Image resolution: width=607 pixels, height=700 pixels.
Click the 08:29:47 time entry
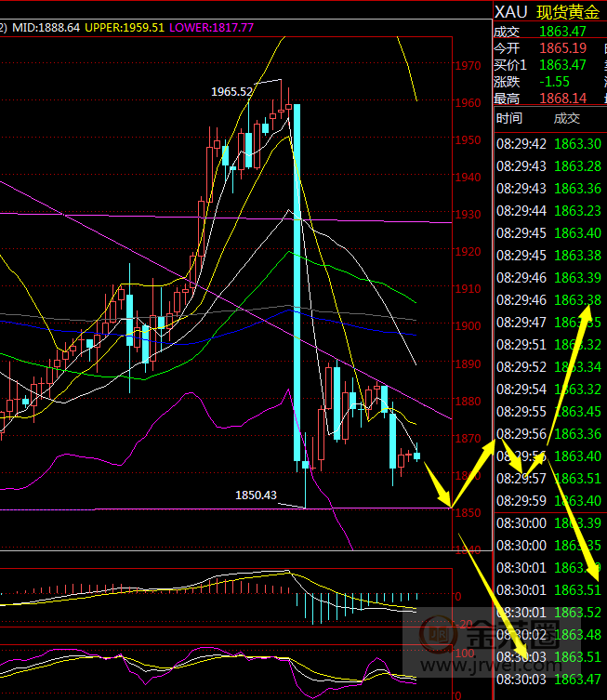pos(521,323)
